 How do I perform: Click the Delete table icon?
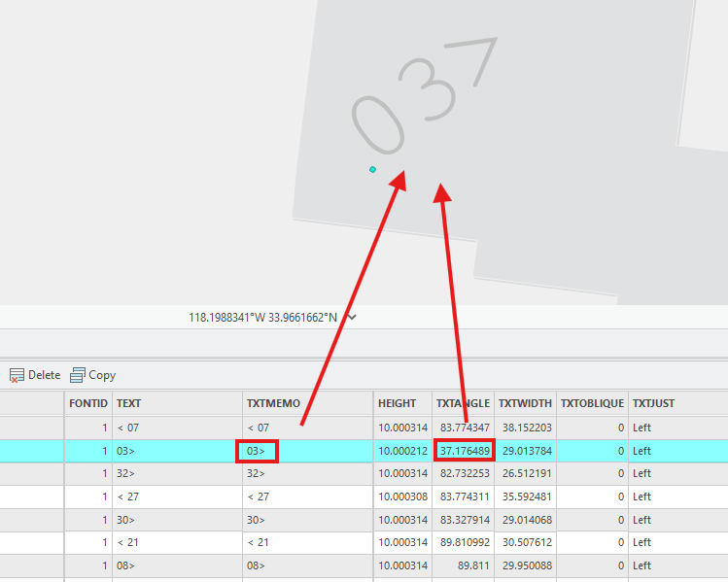click(x=17, y=375)
